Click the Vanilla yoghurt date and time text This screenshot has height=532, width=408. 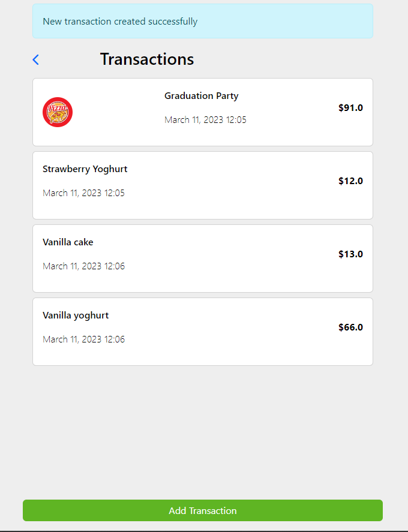tap(83, 339)
